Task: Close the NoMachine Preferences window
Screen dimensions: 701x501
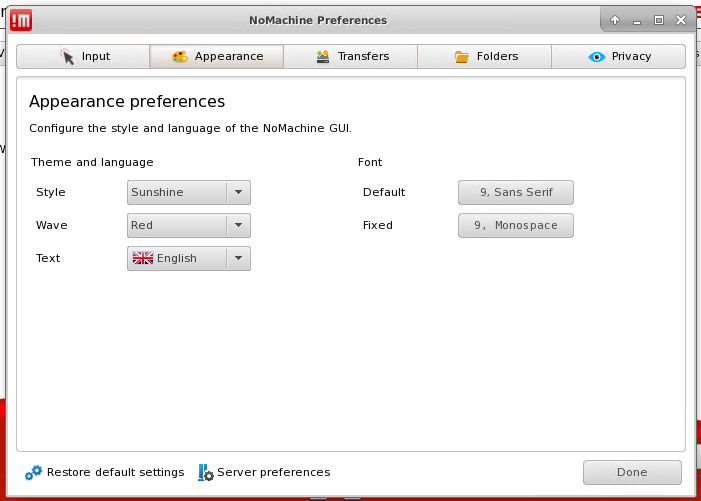Action: click(x=681, y=20)
